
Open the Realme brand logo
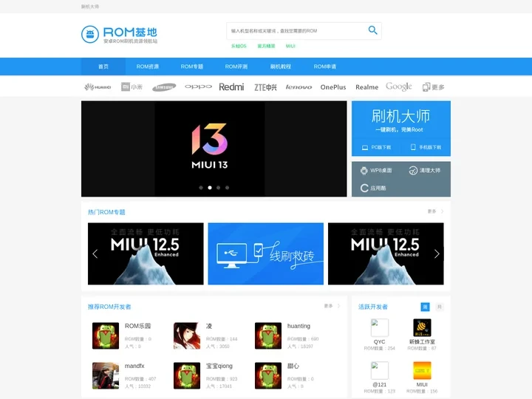pyautogui.click(x=366, y=87)
